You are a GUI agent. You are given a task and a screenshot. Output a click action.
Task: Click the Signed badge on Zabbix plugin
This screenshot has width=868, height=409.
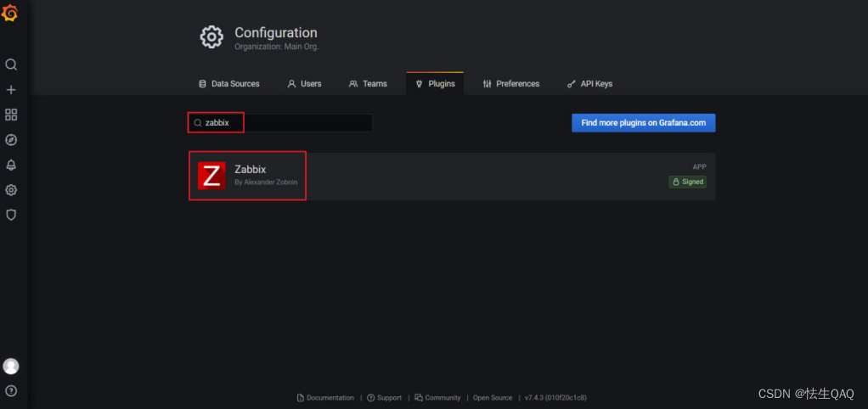[688, 182]
